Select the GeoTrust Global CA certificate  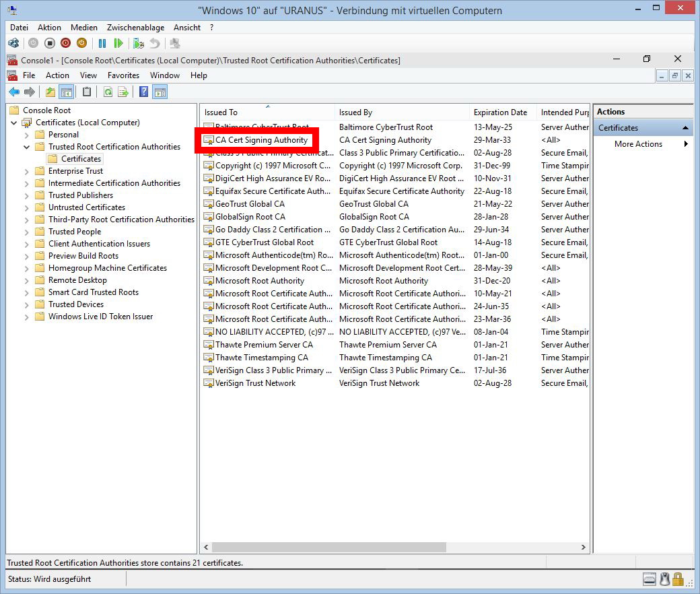(250, 204)
